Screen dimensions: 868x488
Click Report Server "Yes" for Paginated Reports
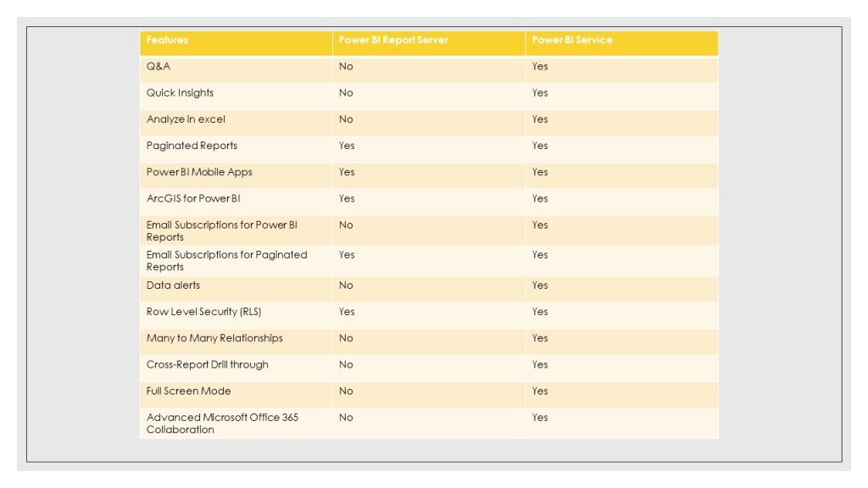[x=347, y=146]
